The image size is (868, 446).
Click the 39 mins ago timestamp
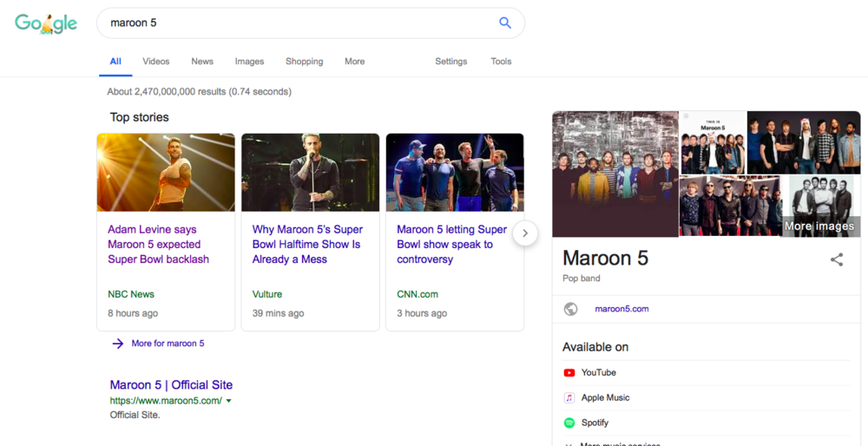click(278, 313)
